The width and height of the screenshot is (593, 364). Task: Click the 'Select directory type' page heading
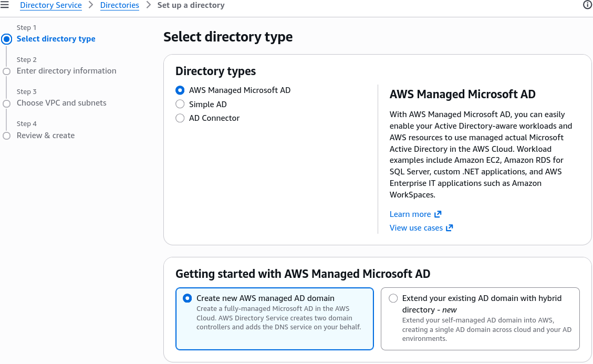(x=228, y=37)
